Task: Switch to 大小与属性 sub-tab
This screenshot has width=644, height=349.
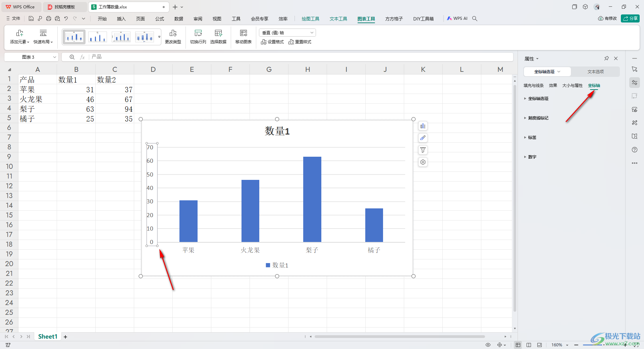Action: coord(573,86)
